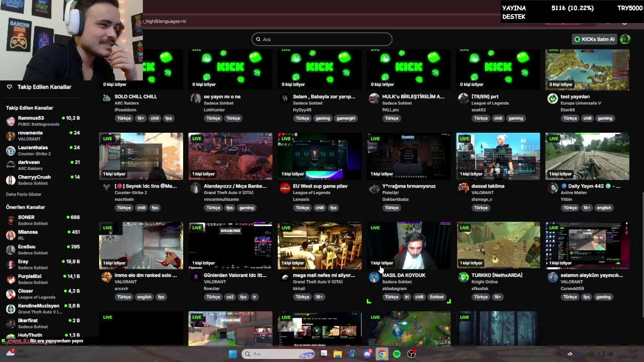This screenshot has width=644, height=362.
Task: Open duosal takilma Valorant stream thumbnail
Action: point(498,156)
